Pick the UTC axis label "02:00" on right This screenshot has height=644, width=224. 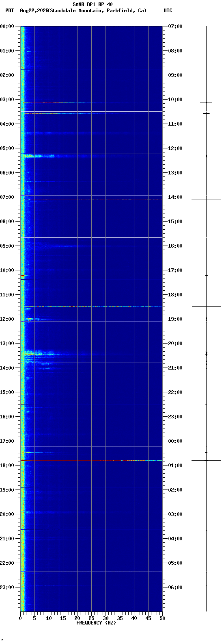[175, 490]
